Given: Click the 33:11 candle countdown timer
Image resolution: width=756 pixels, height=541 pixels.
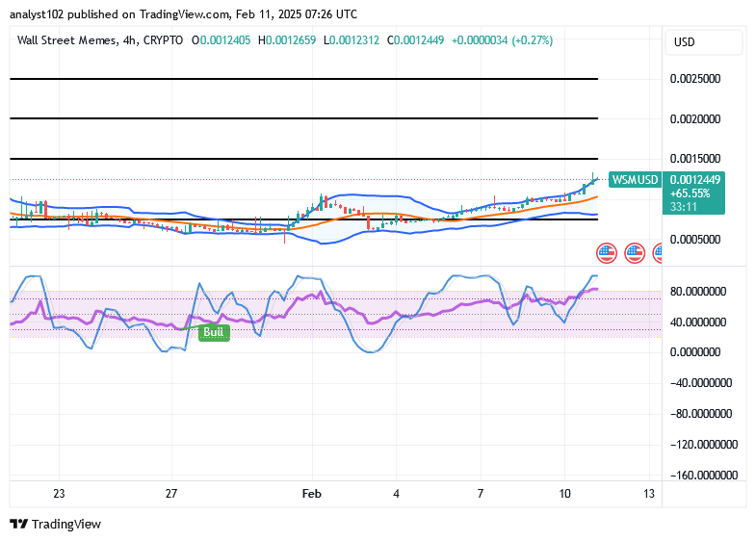Looking at the screenshot, I should point(683,207).
